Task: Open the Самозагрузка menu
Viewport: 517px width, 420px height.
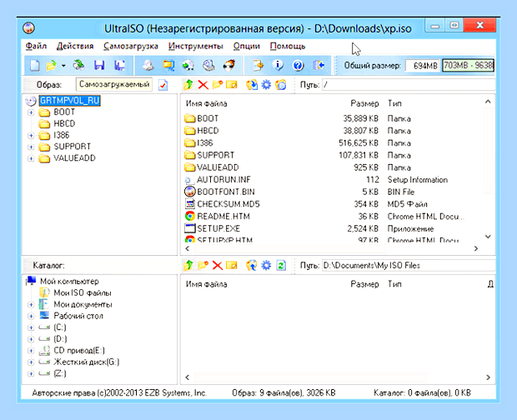Action: point(131,46)
